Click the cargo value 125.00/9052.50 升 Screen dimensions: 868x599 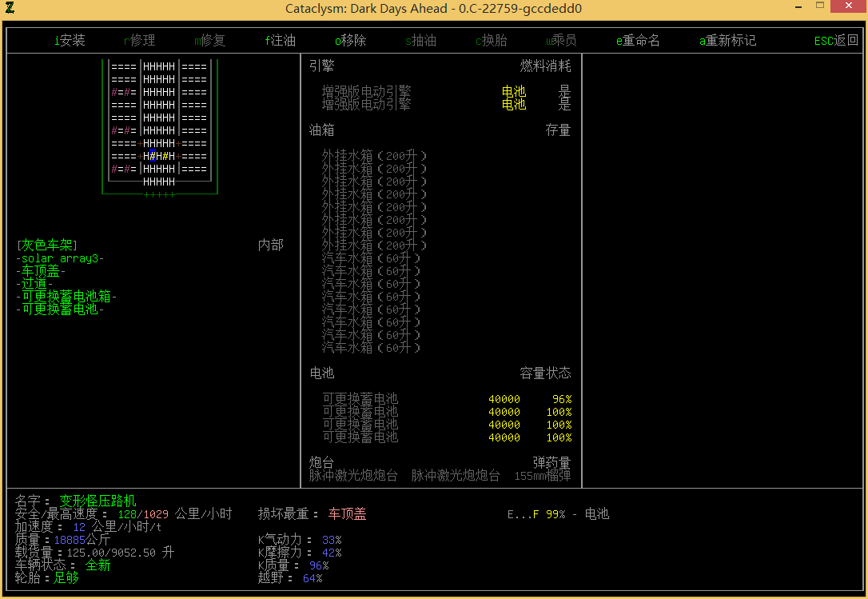[x=121, y=553]
